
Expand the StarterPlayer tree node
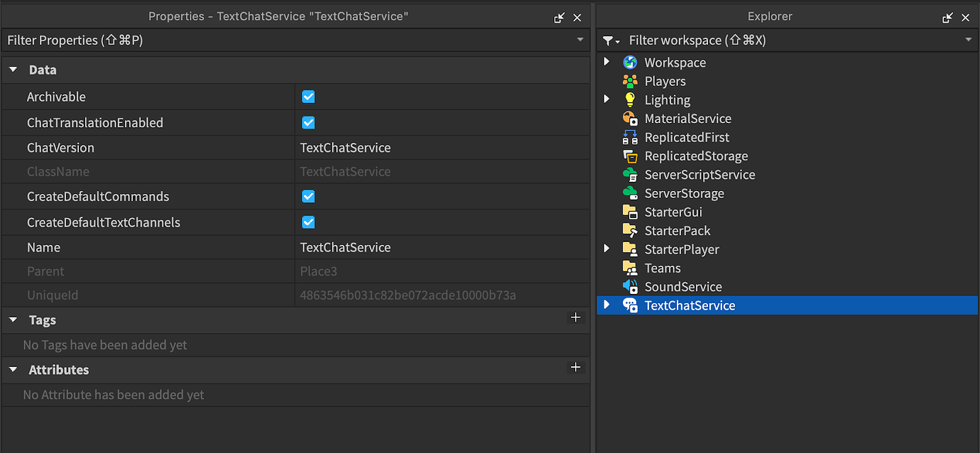606,249
